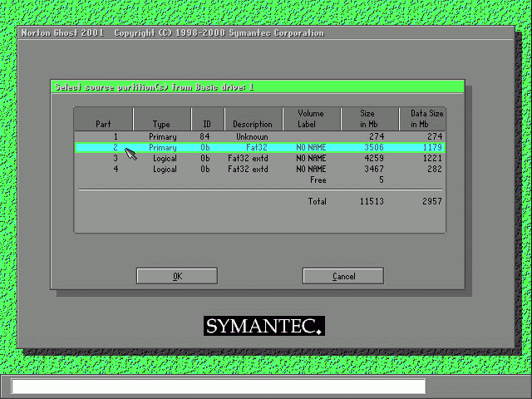Click 'Fat32 extd' description in partition 4
Viewport: 532px width, 399px height.
[x=248, y=170]
